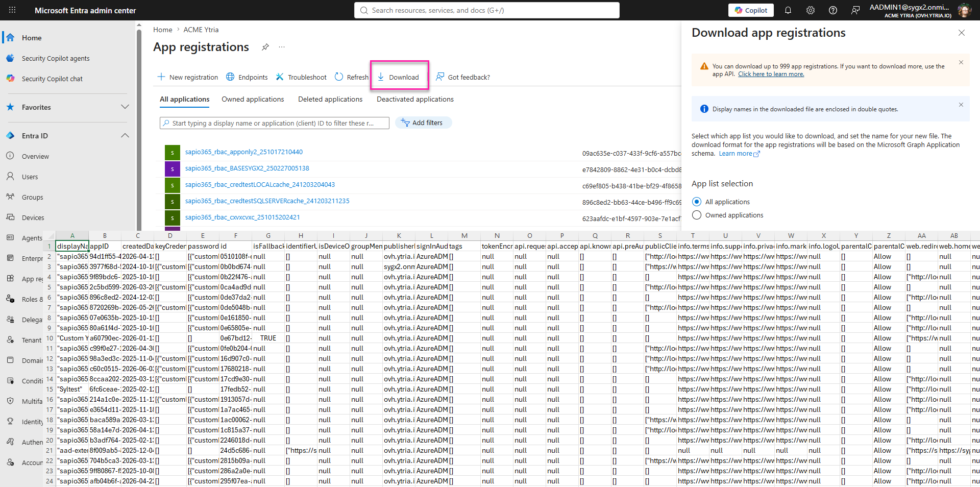Expand the Favorites section chevron
This screenshot has width=980, height=487.
click(125, 107)
